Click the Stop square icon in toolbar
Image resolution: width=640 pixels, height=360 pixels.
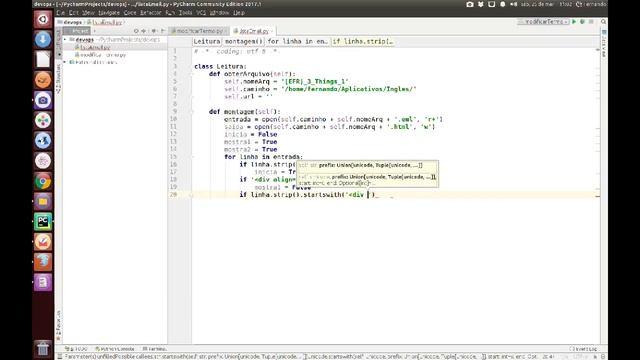tap(591, 22)
